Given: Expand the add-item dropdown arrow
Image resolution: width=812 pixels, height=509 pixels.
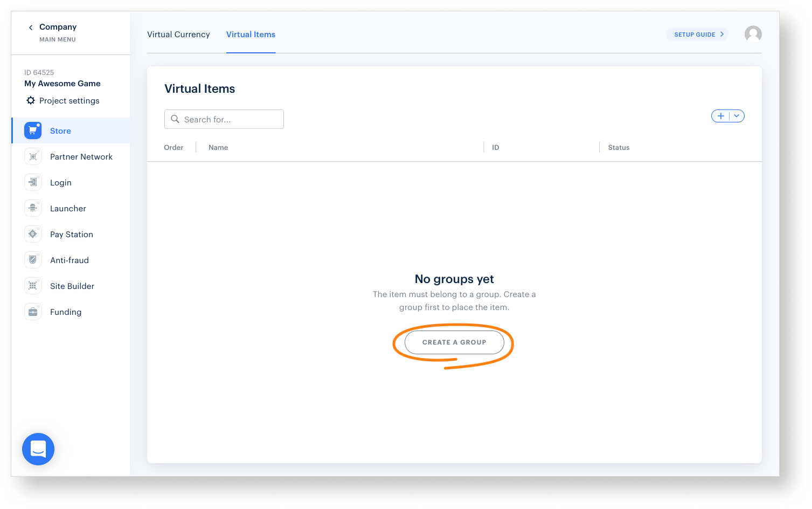Looking at the screenshot, I should tap(737, 116).
